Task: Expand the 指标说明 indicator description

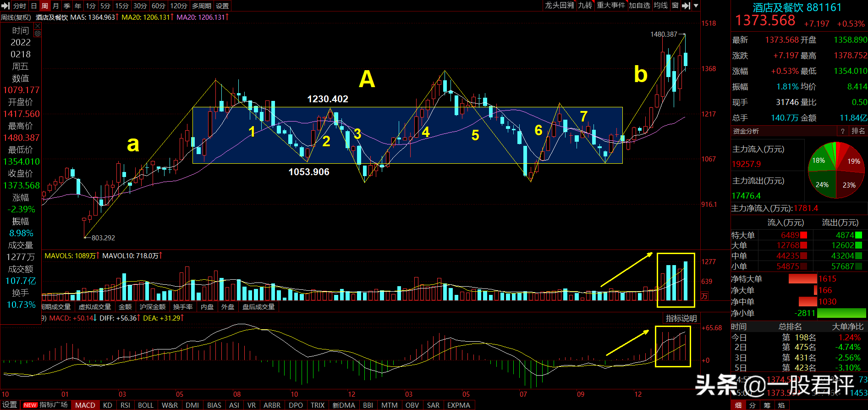Action: (x=681, y=318)
